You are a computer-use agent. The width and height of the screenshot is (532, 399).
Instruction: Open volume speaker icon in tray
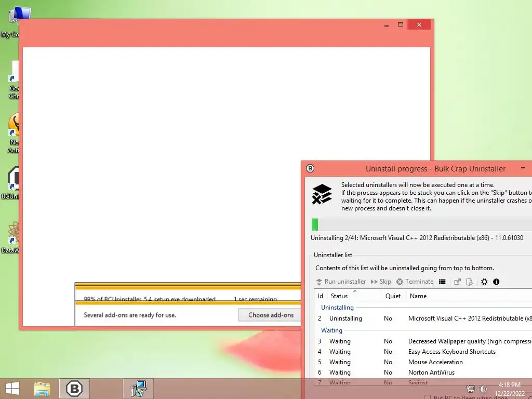tap(483, 389)
